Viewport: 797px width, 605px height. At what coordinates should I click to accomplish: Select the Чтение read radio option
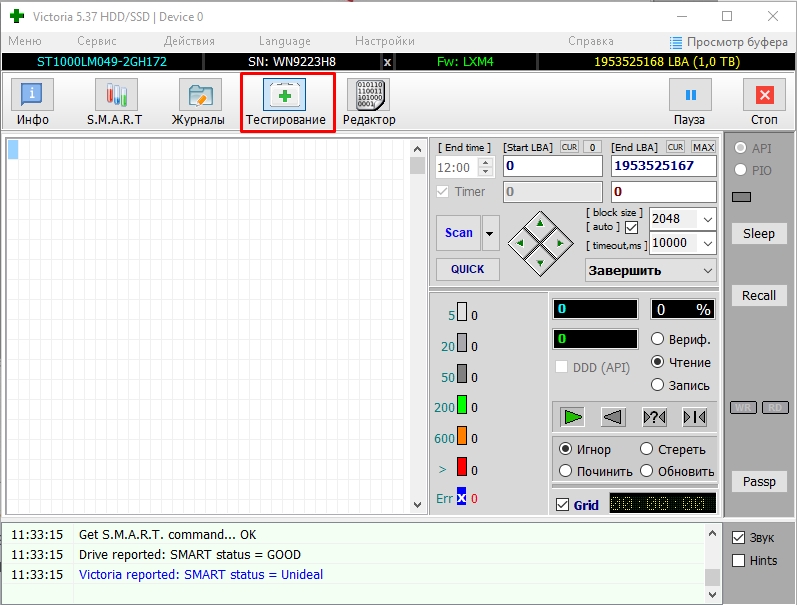[x=657, y=362]
